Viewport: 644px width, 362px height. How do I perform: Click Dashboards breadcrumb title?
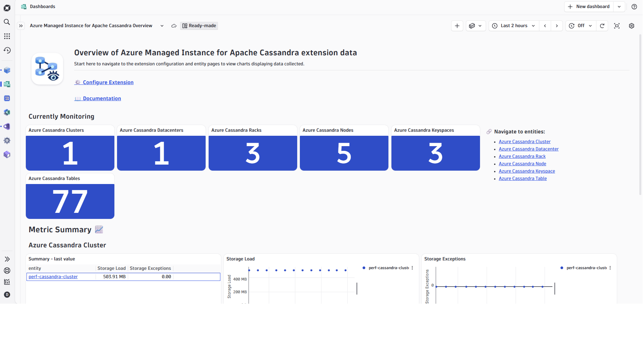point(42,7)
